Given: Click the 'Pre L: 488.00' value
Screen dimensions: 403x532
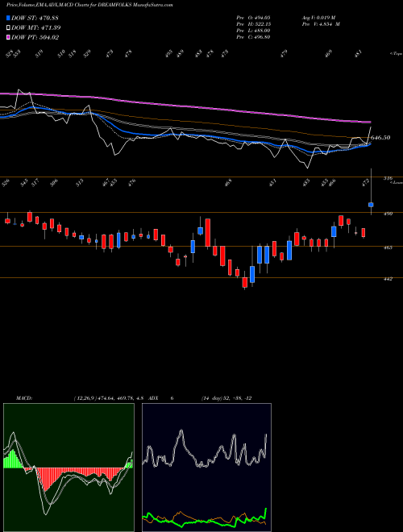Looking at the screenshot, I should click(253, 31).
